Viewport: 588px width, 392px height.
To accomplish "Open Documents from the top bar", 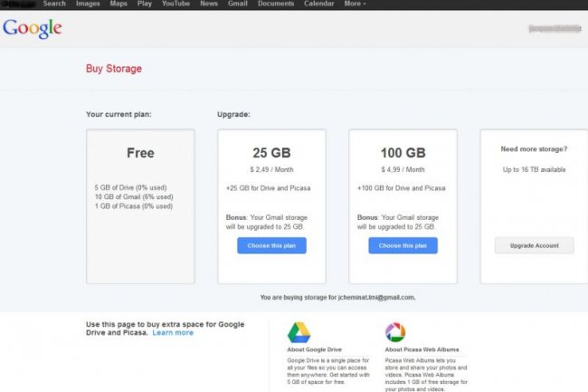I will (x=276, y=4).
